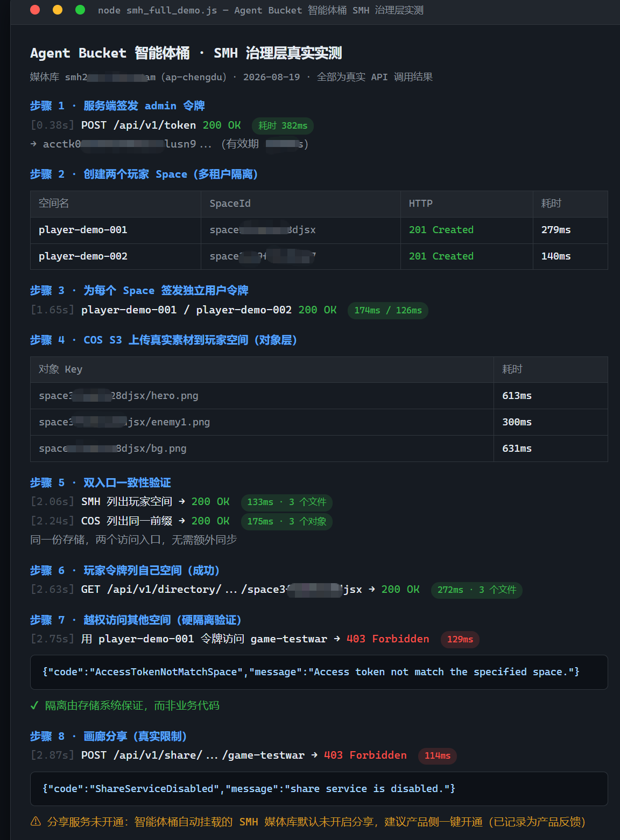
Task: Click the POST /api/v1/share/ line
Action: click(x=244, y=755)
